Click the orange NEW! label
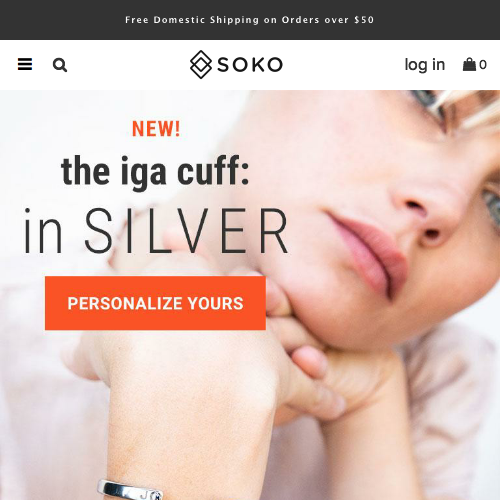 click(156, 129)
